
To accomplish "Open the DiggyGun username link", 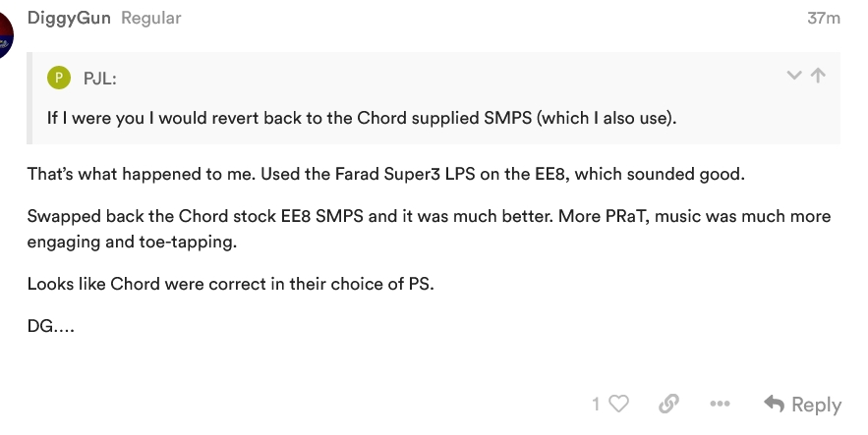I will tap(69, 18).
